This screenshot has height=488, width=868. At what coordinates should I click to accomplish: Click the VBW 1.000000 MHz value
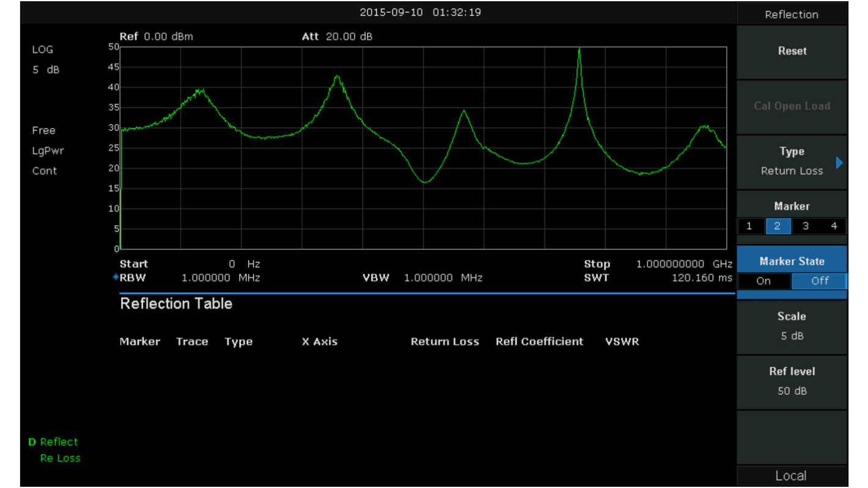pyautogui.click(x=443, y=278)
